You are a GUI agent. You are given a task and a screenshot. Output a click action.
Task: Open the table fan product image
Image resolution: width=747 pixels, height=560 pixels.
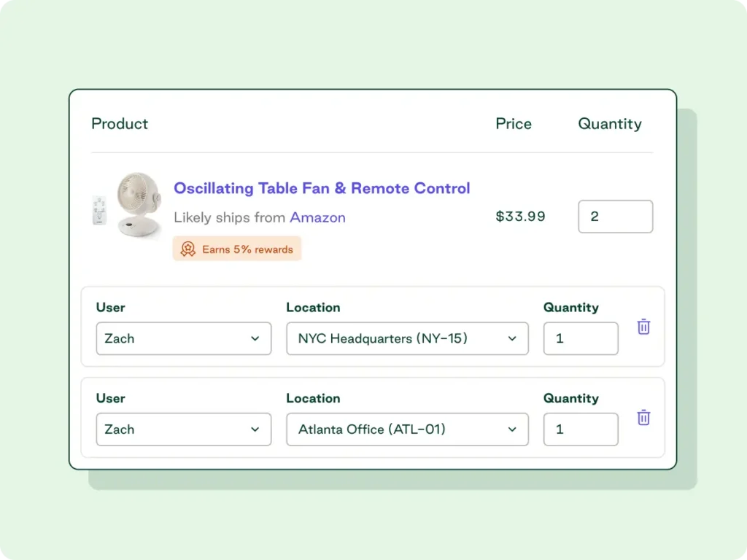point(139,204)
